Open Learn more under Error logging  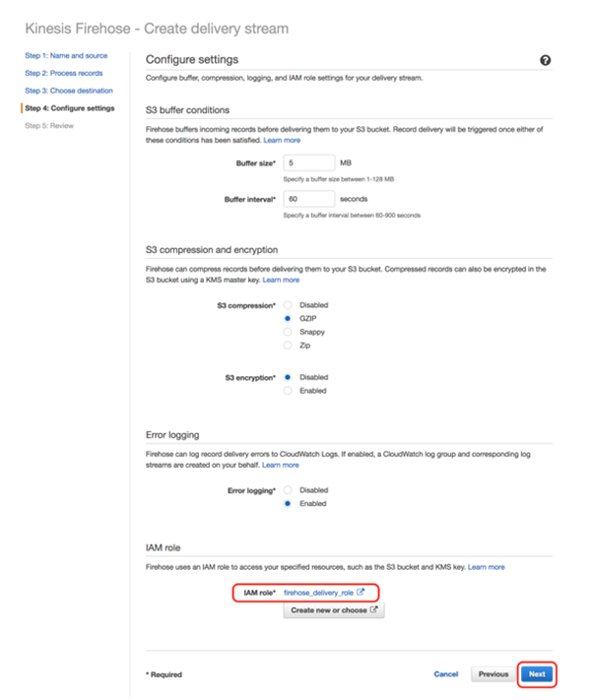click(281, 465)
